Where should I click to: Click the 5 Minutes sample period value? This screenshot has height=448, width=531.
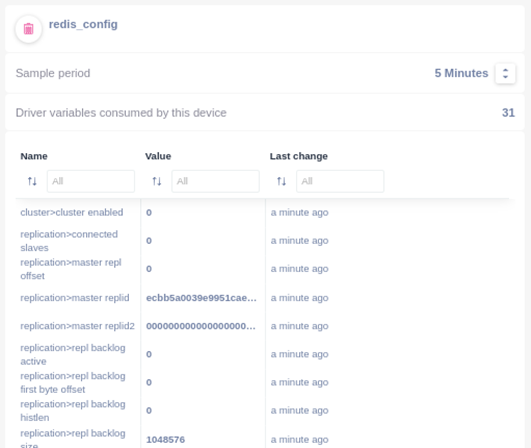[x=461, y=73]
